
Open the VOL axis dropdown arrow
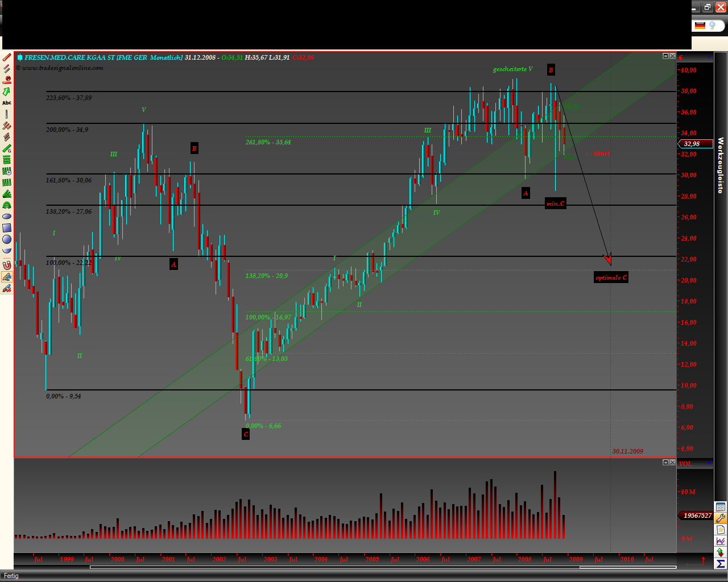(709, 464)
